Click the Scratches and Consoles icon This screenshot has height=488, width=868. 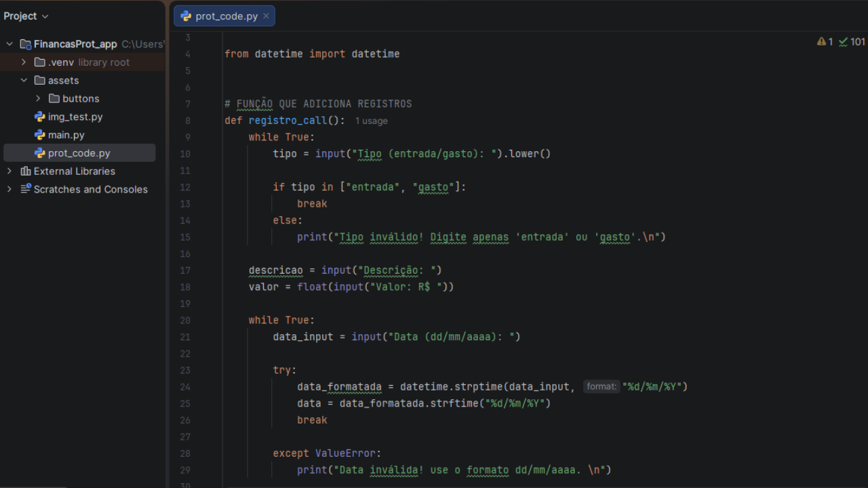click(26, 189)
